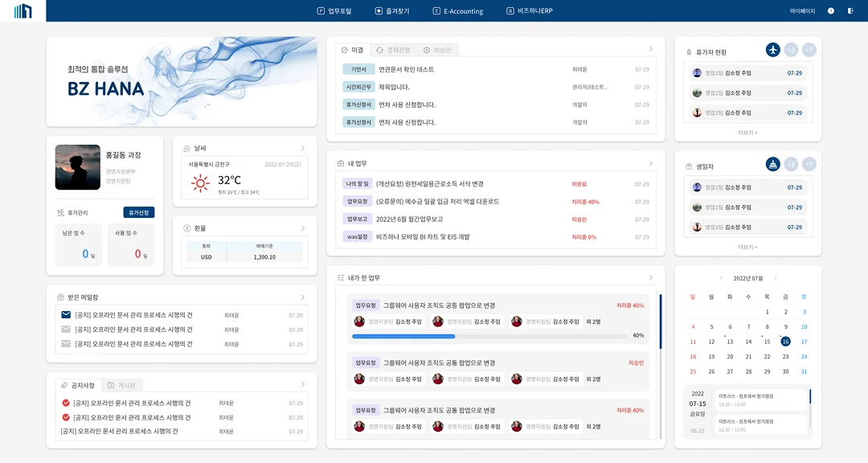Screen dimensions: 868x463
Task: Click the 휴가신청 button
Action: click(139, 213)
